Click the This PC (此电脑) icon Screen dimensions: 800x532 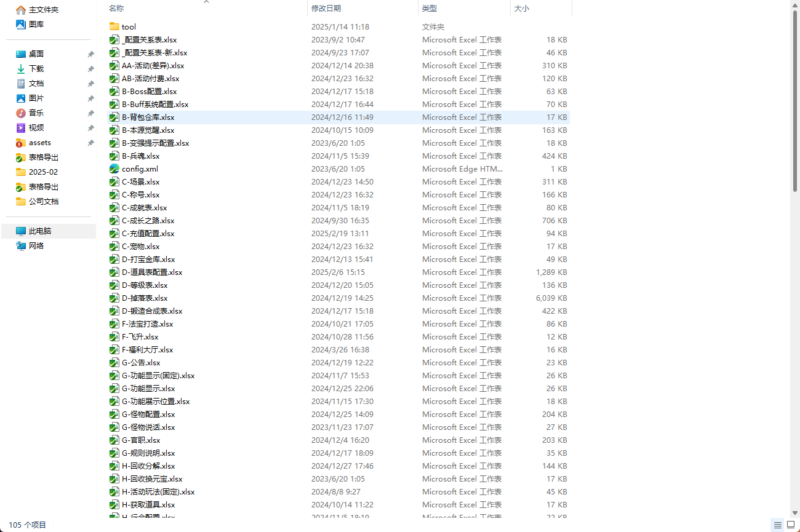coord(21,231)
